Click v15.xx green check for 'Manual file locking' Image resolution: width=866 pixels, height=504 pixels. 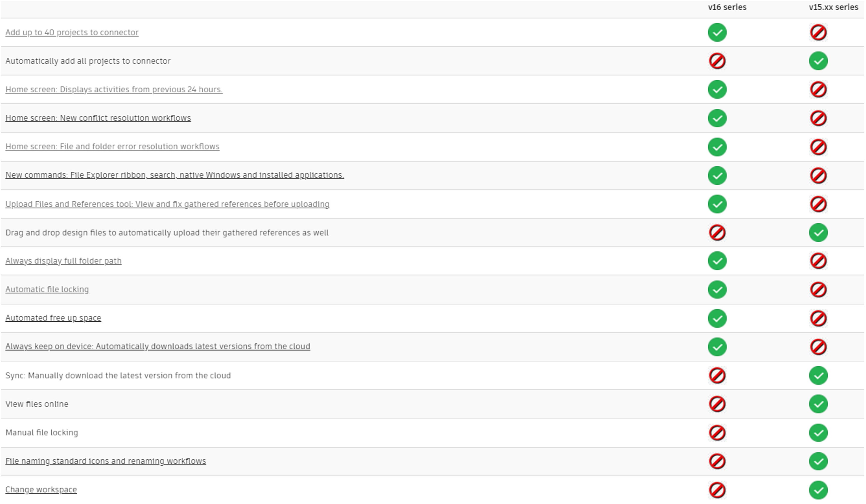[x=818, y=432]
